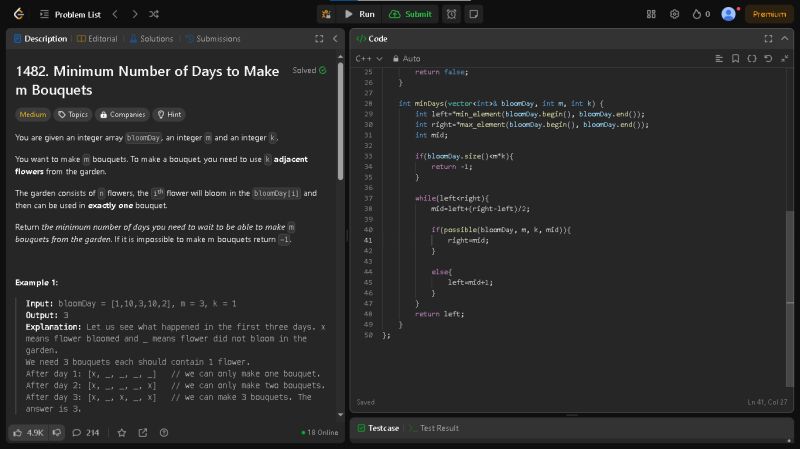This screenshot has width=800, height=449.
Task: Click the description panel vertical scrollbar
Action: (340, 120)
